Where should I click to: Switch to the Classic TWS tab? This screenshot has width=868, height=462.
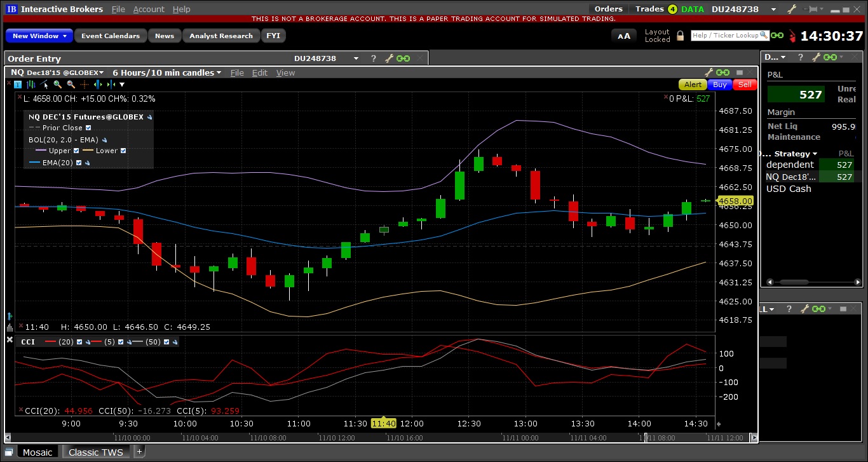pyautogui.click(x=96, y=452)
